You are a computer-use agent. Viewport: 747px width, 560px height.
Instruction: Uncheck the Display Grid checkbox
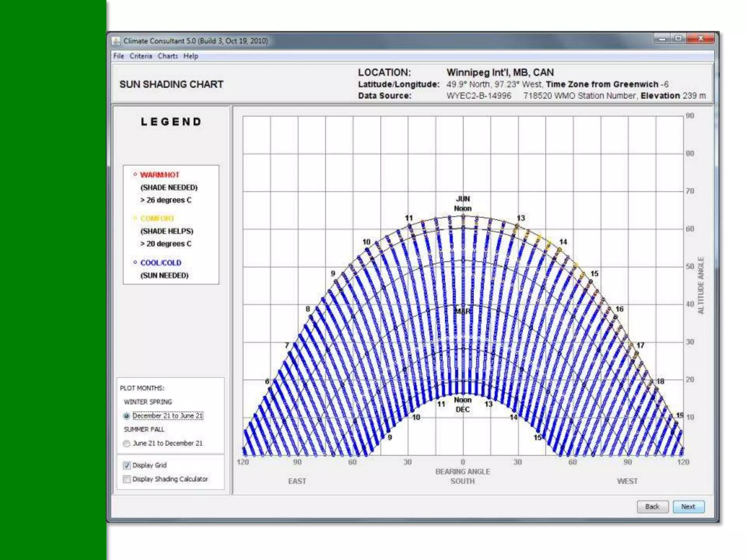[127, 466]
